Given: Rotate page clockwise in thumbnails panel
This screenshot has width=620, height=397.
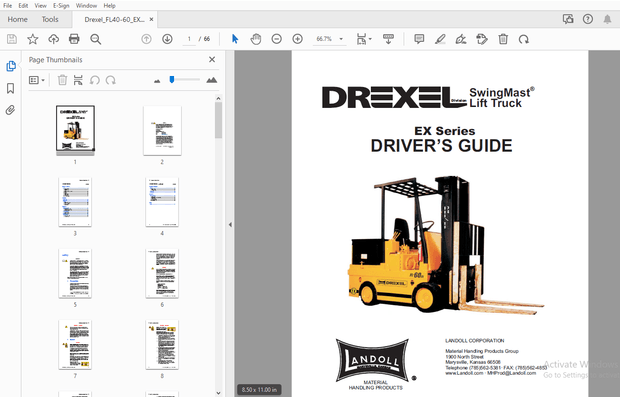Looking at the screenshot, I should coord(110,80).
